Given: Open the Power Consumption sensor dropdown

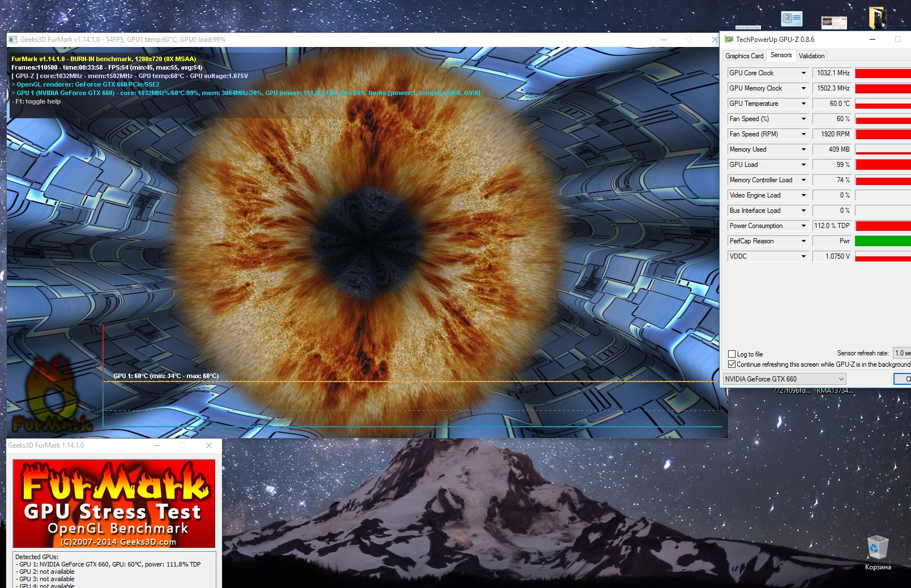Looking at the screenshot, I should (803, 226).
